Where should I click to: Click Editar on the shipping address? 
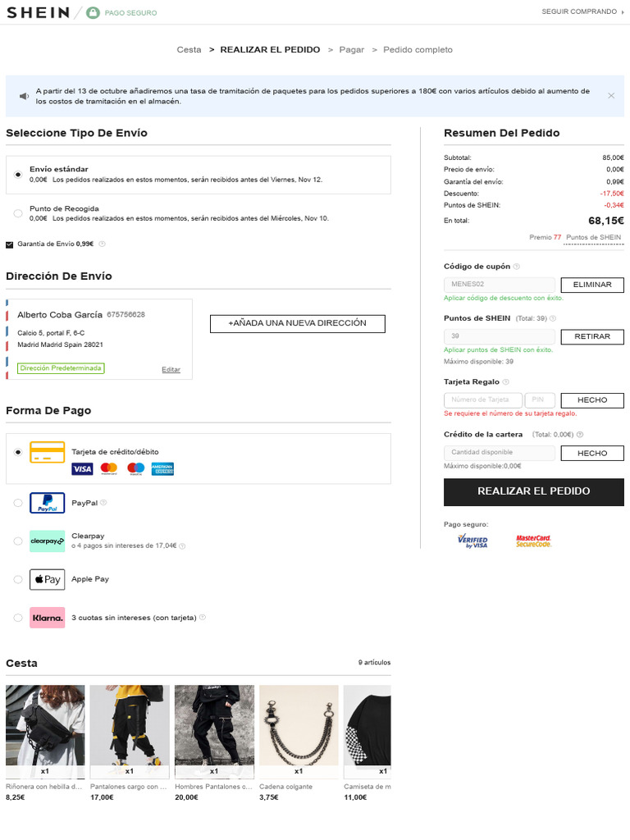pyautogui.click(x=171, y=369)
